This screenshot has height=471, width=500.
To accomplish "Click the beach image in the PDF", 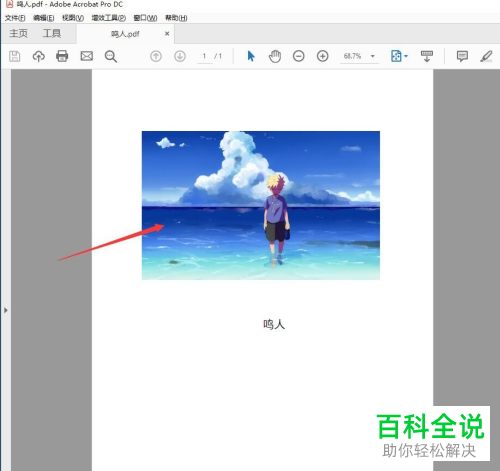I will click(x=261, y=205).
